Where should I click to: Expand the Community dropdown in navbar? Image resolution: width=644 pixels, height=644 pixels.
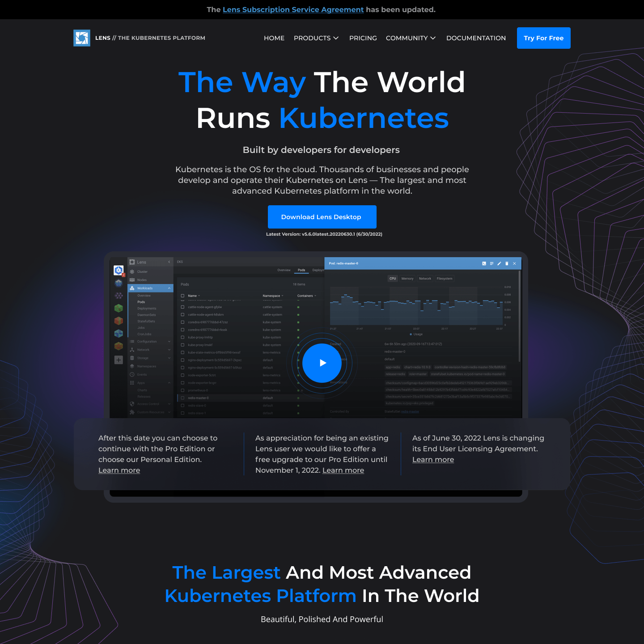(x=411, y=38)
